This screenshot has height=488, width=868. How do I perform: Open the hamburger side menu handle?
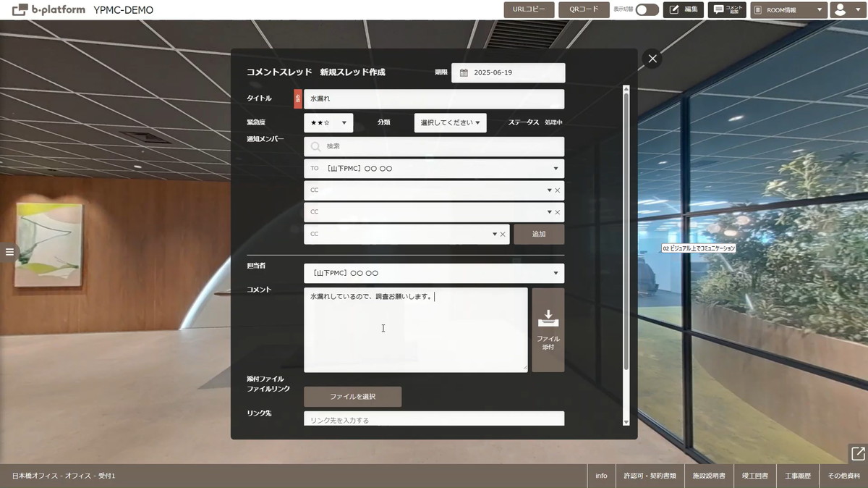pyautogui.click(x=9, y=252)
